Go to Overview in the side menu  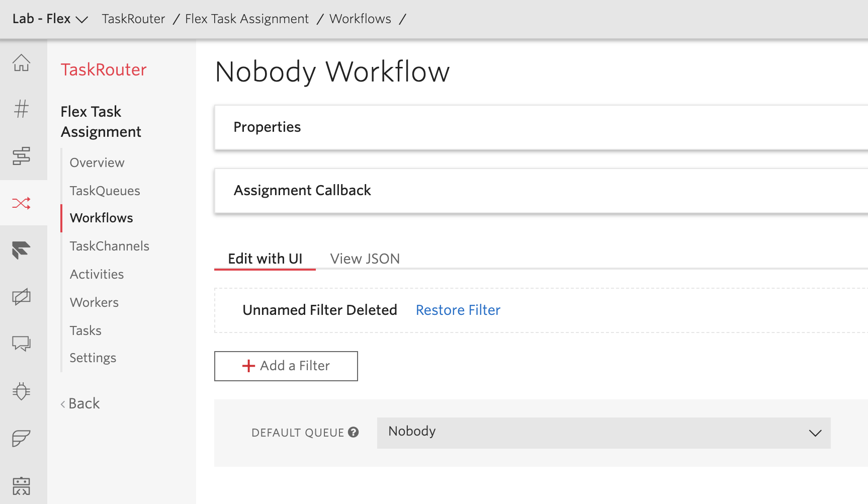[97, 162]
